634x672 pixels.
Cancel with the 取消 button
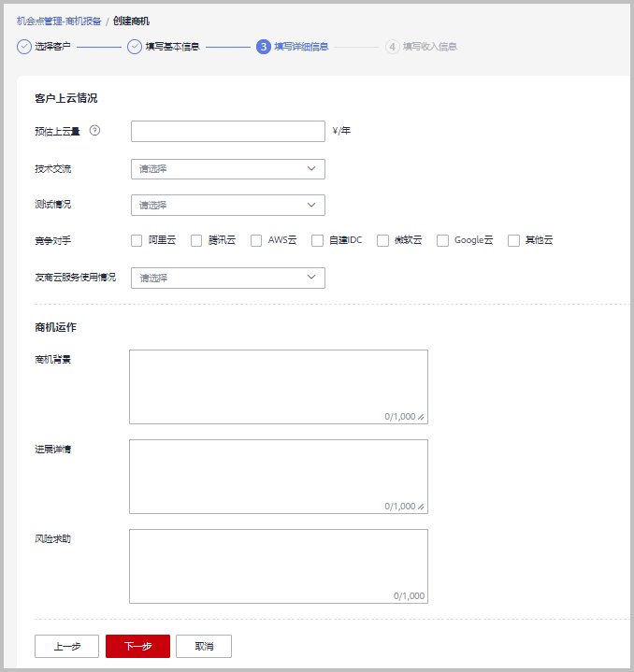coord(204,646)
